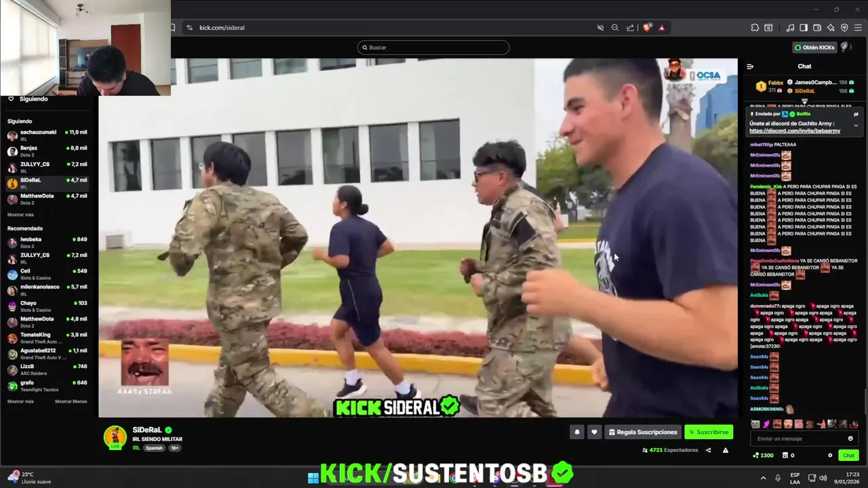Click the Spanish language tag
The image size is (868, 488).
click(154, 448)
